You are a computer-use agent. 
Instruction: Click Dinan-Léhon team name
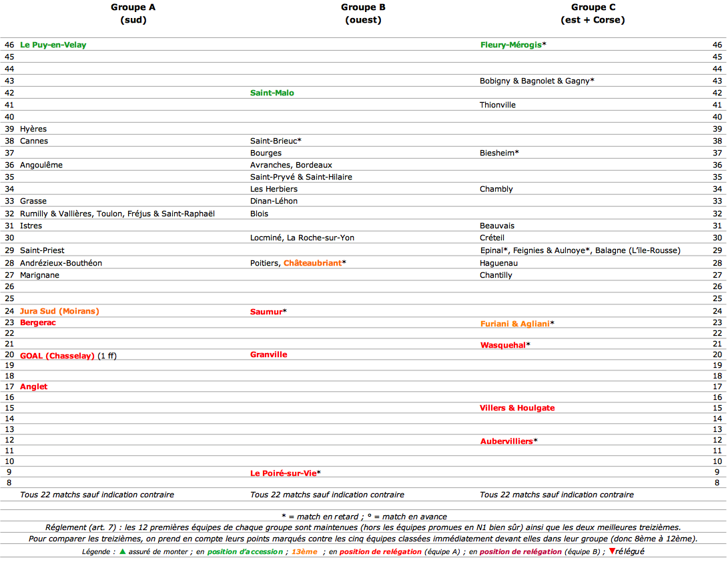pos(274,202)
